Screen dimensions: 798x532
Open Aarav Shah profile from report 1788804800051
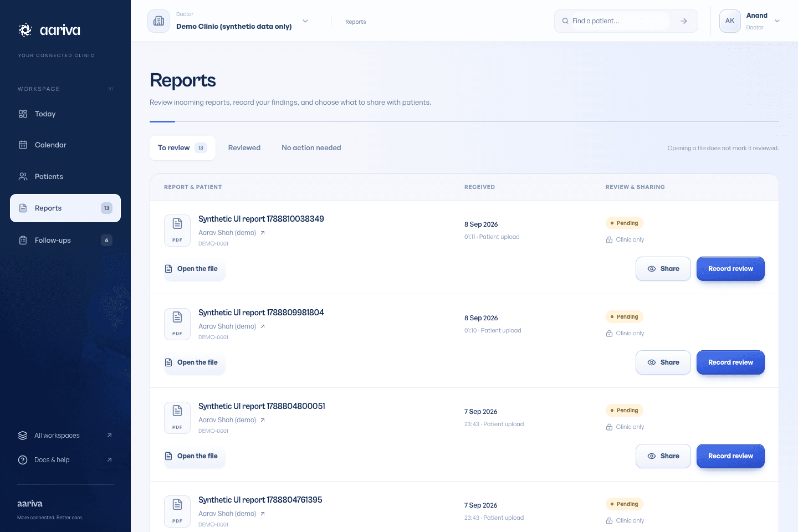[232, 420]
